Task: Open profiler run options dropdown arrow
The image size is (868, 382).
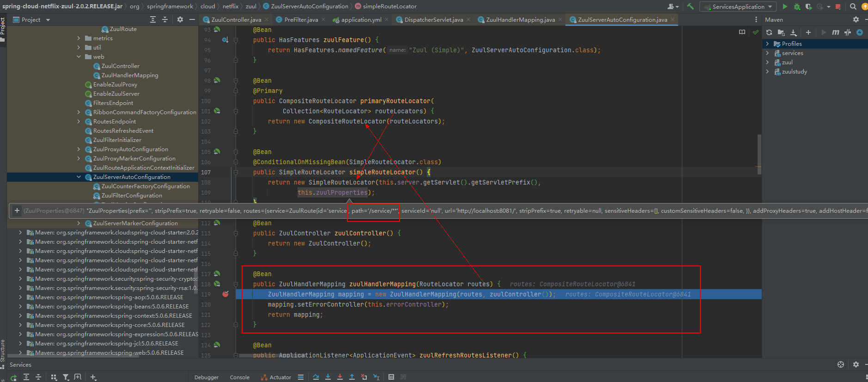Action: [x=828, y=6]
